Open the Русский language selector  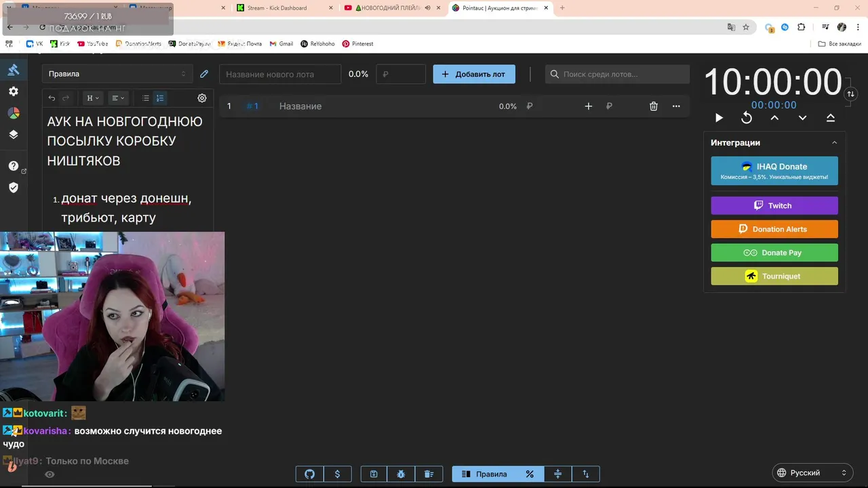tap(812, 472)
